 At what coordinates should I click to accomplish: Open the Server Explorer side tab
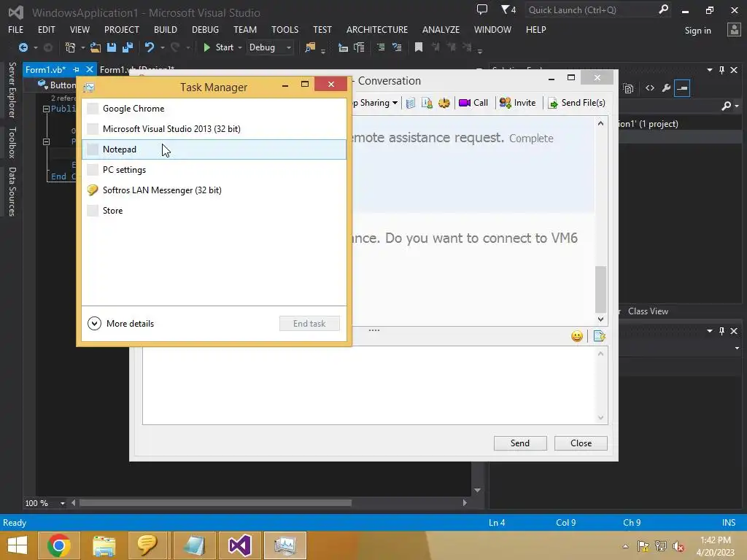coord(12,90)
